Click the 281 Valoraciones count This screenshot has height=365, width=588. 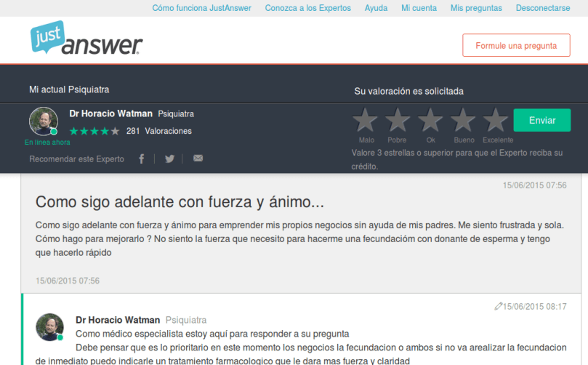159,131
